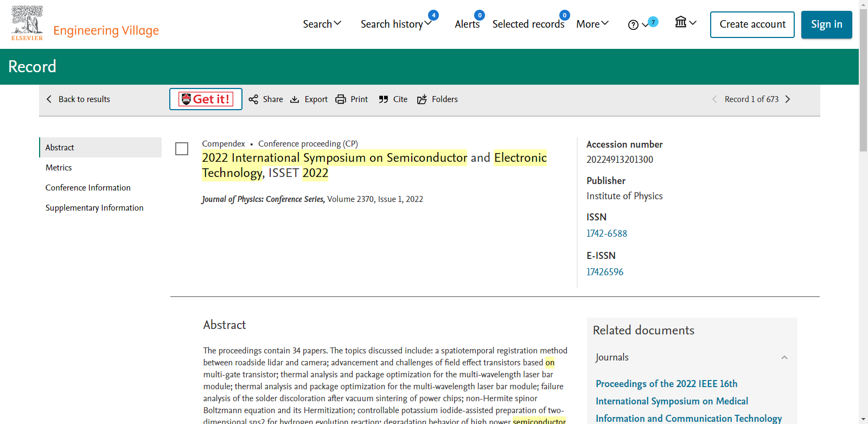
Task: Open the help question mark icon
Action: pyautogui.click(x=633, y=25)
